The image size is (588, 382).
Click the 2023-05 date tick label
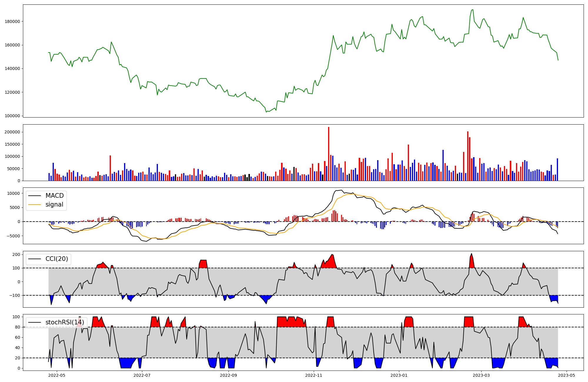567,375
